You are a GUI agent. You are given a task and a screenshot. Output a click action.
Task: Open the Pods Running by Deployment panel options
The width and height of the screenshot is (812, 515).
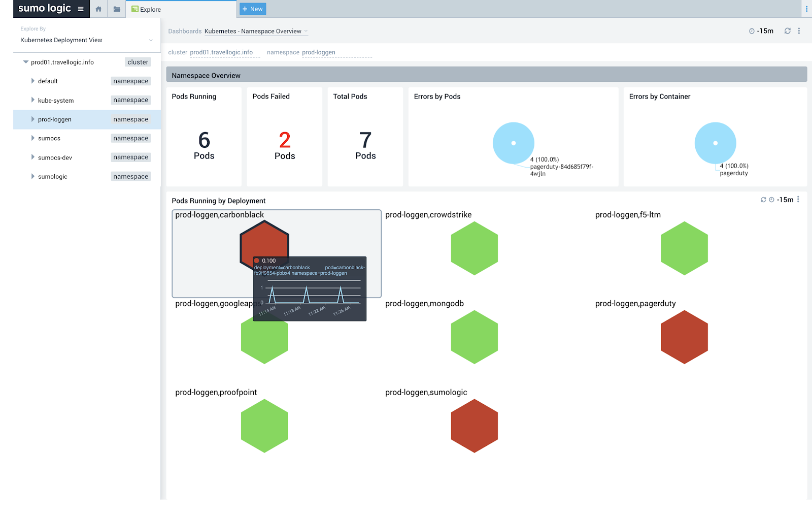pyautogui.click(x=798, y=199)
